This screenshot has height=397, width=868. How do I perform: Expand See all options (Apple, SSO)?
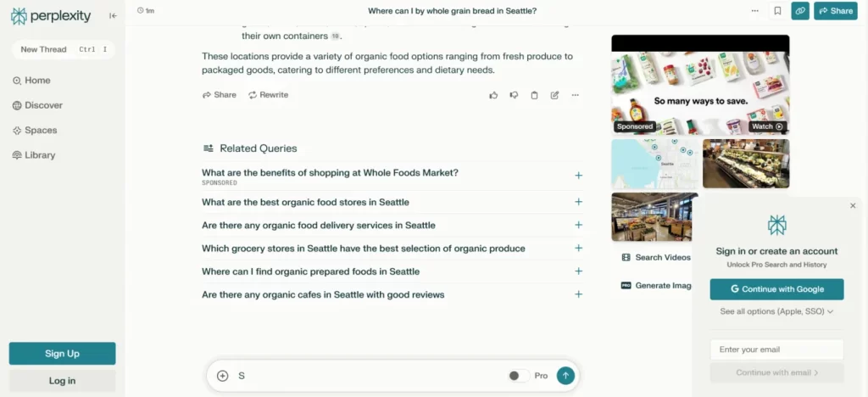point(776,311)
